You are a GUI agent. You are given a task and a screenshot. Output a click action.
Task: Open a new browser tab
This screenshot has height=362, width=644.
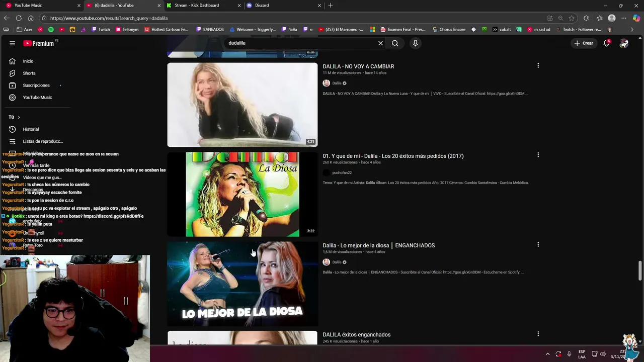point(330,6)
